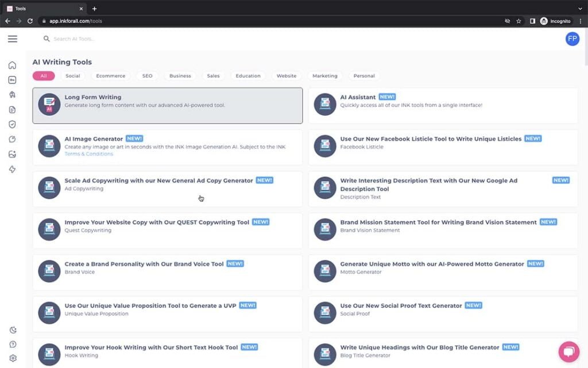Click the Ad Copywriting tool icon
Viewport: 588px width, 368px height.
(49, 188)
